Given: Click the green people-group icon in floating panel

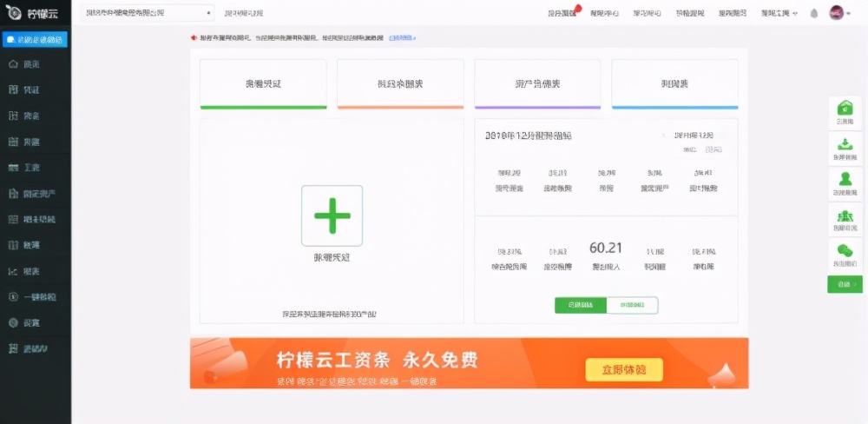Looking at the screenshot, I should tap(845, 215).
